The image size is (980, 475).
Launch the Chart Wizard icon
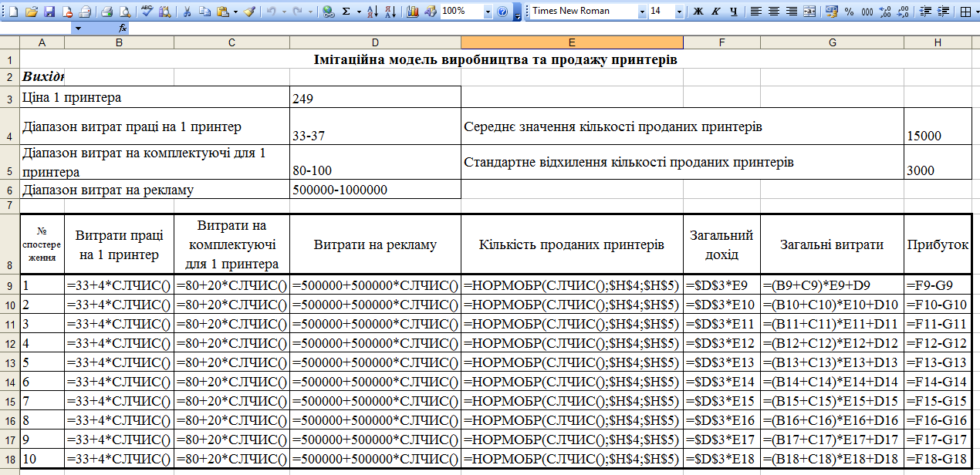click(x=412, y=12)
